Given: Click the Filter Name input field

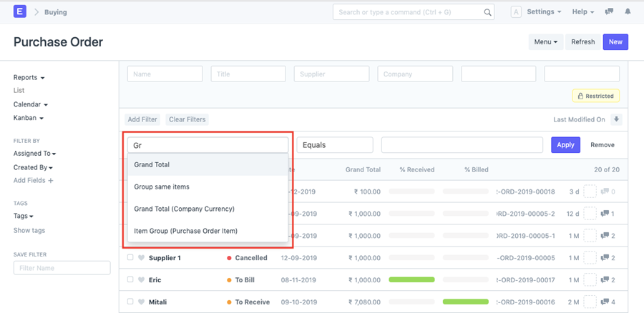Looking at the screenshot, I should coord(62,268).
